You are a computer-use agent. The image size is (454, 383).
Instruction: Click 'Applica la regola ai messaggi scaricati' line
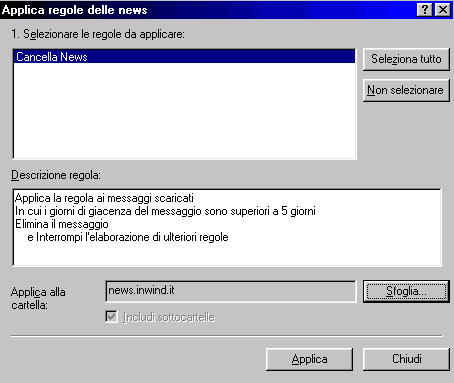tap(104, 198)
